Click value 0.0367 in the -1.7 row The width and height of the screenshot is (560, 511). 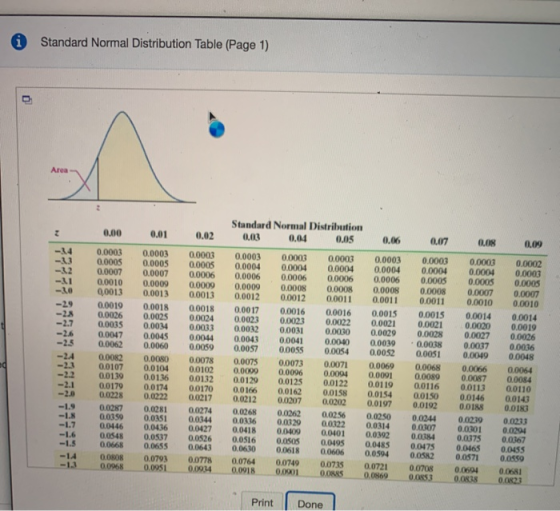click(x=514, y=440)
